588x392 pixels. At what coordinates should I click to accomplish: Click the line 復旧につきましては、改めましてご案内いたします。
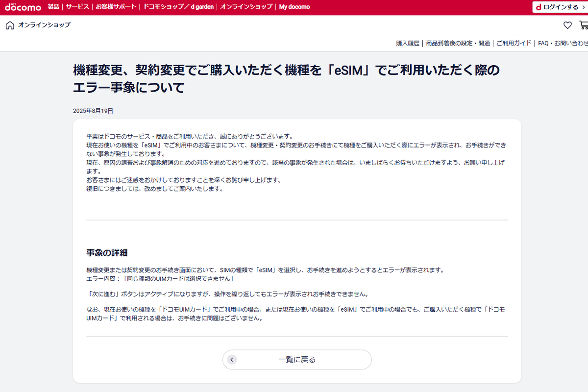coord(154,189)
